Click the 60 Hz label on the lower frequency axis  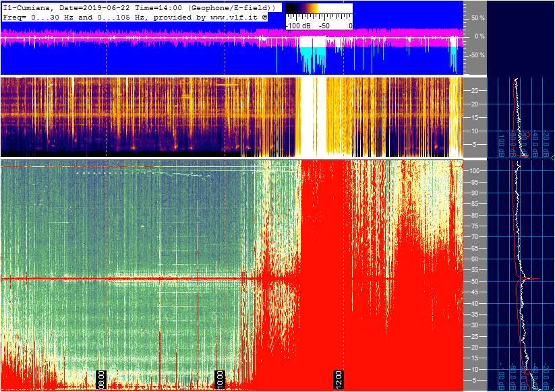click(475, 259)
